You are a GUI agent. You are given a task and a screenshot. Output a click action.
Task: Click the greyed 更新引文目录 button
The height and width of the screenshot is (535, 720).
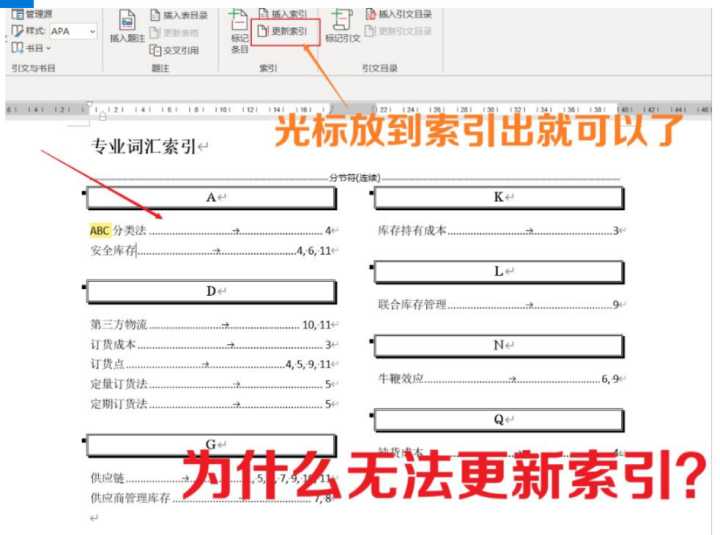pyautogui.click(x=399, y=31)
